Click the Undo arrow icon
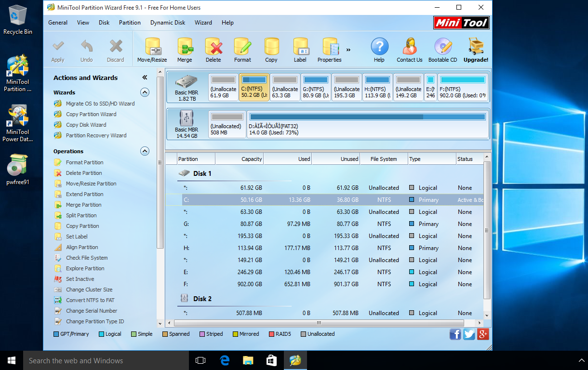The image size is (588, 370). (87, 47)
